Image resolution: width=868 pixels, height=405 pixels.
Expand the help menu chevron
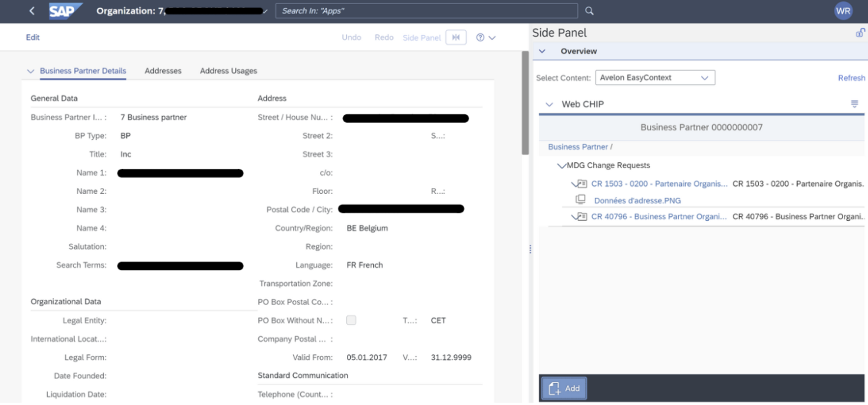click(x=492, y=38)
